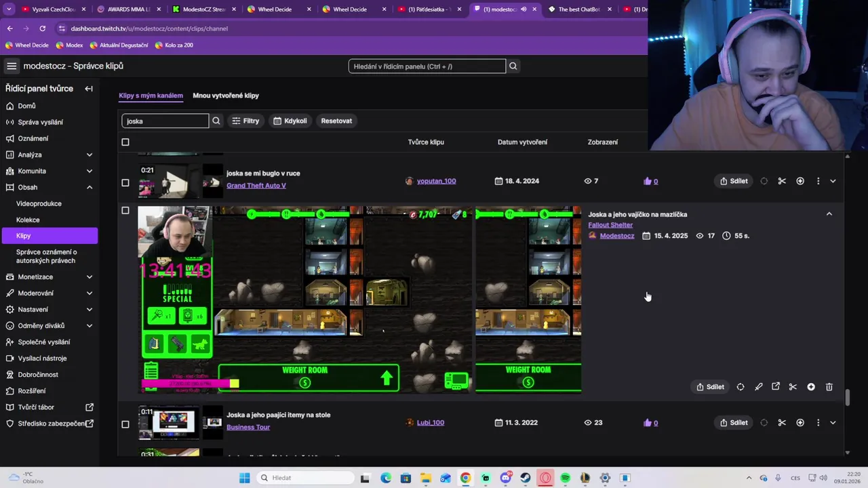Collapse the Řídicí panel tvůrce sidebar
Screen dimensions: 868x488
pos(89,89)
